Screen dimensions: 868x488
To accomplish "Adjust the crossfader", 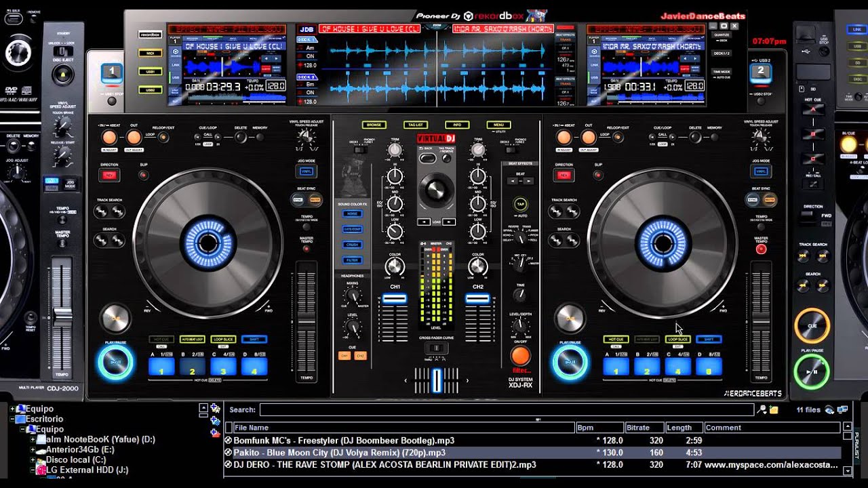I will point(437,380).
